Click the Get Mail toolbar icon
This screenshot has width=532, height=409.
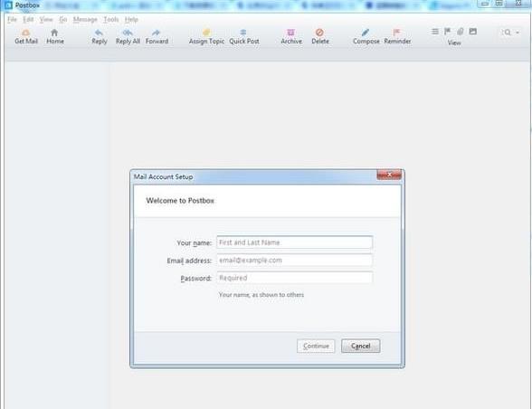coord(25,33)
